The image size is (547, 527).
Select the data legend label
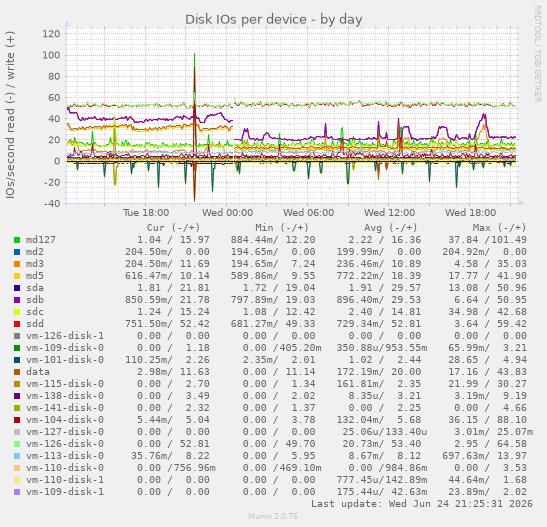pyautogui.click(x=38, y=372)
